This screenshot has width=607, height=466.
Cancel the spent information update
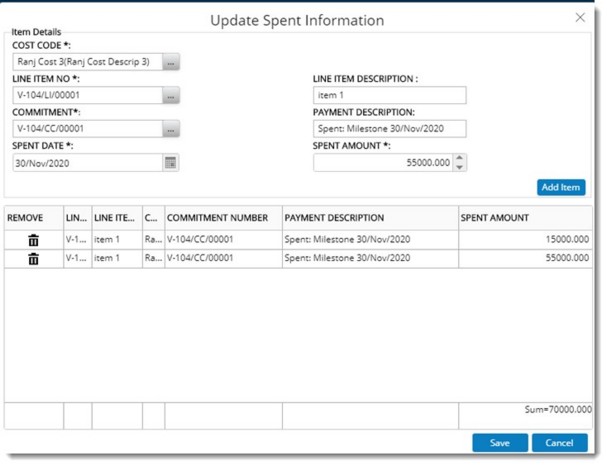pos(559,443)
